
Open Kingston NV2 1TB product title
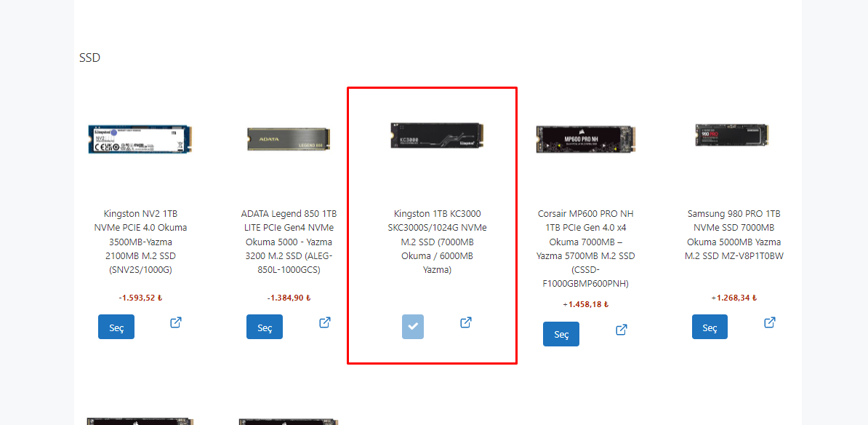(140, 242)
